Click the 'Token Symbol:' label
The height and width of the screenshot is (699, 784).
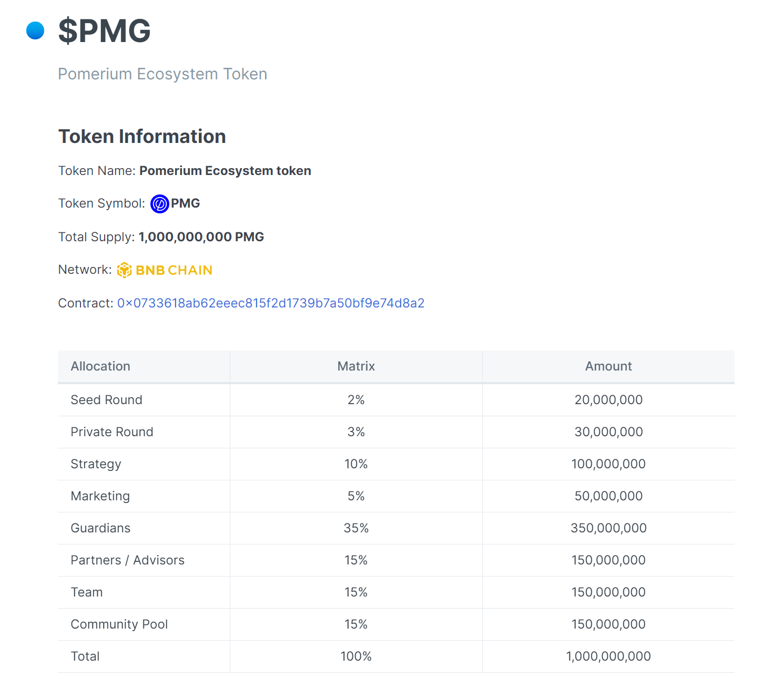point(101,203)
